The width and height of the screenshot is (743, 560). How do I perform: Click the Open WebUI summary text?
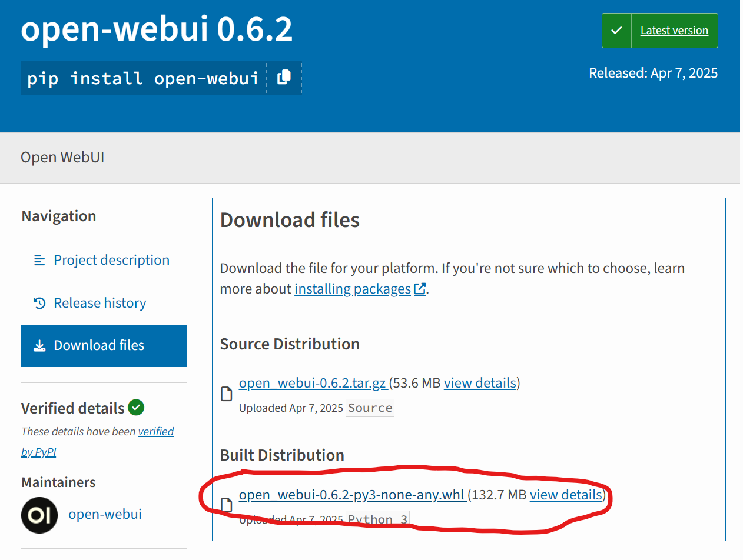click(x=62, y=158)
